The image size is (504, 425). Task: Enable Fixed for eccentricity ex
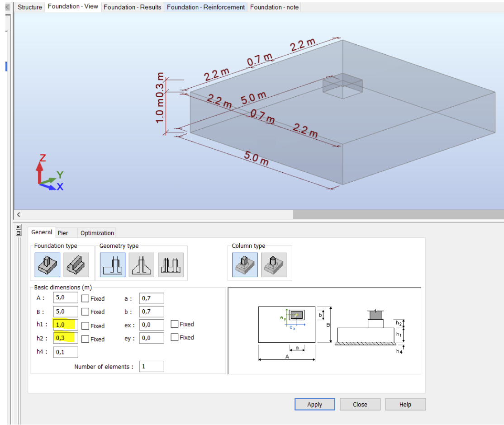[x=174, y=324]
